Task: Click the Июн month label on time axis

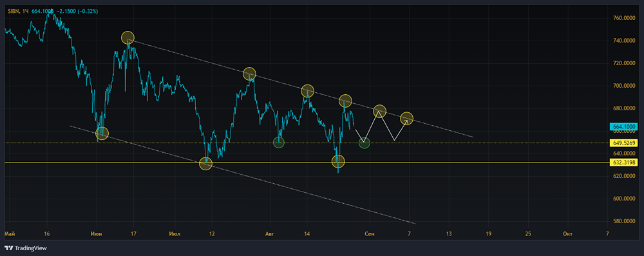Action: [x=97, y=234]
